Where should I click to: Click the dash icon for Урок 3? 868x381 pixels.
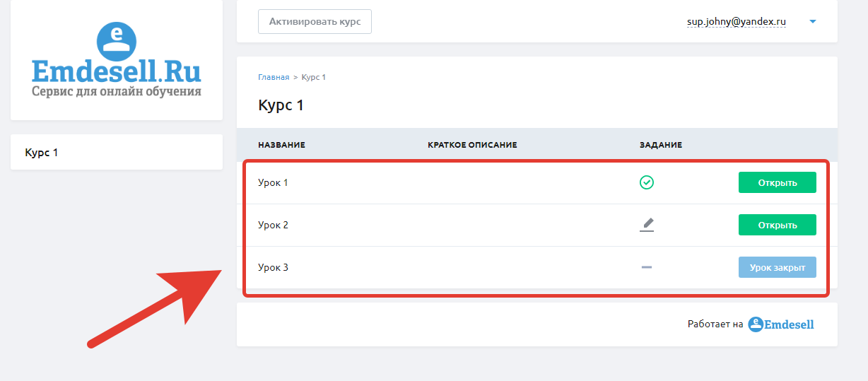[x=646, y=267]
